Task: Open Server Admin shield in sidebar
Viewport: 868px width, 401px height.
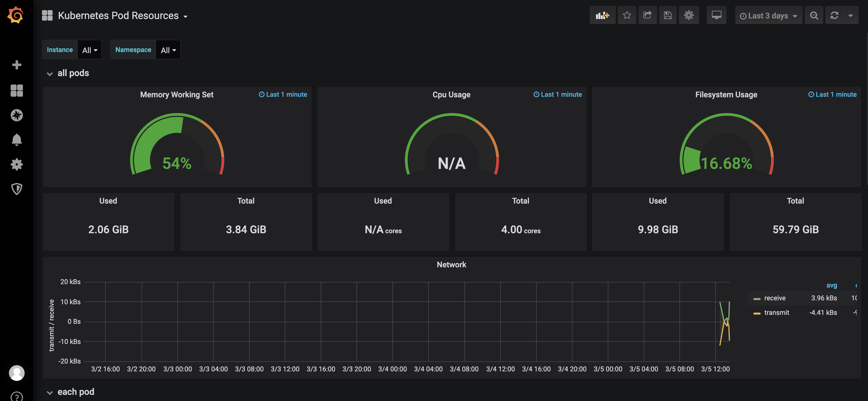Action: (17, 189)
